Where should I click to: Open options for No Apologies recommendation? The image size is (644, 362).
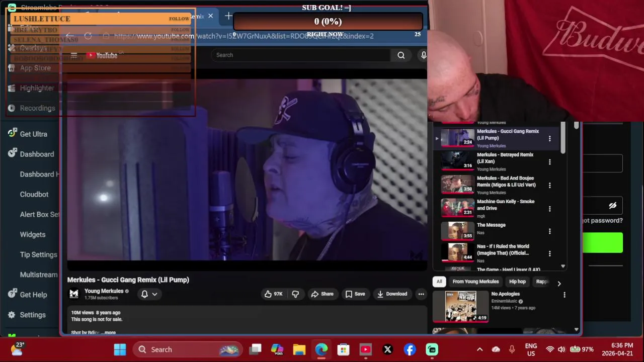click(x=564, y=295)
